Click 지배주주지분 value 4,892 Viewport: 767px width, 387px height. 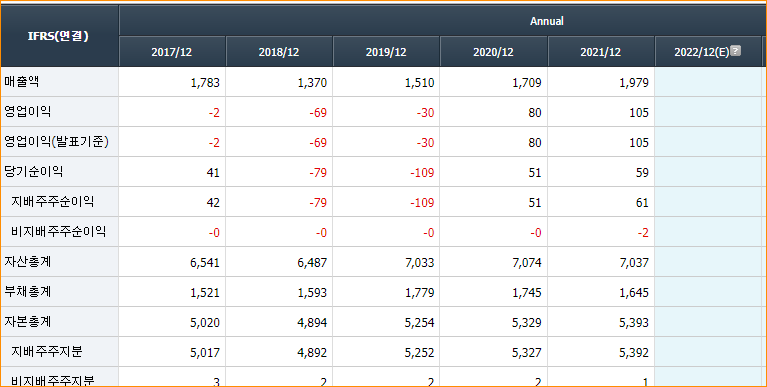[x=312, y=352]
